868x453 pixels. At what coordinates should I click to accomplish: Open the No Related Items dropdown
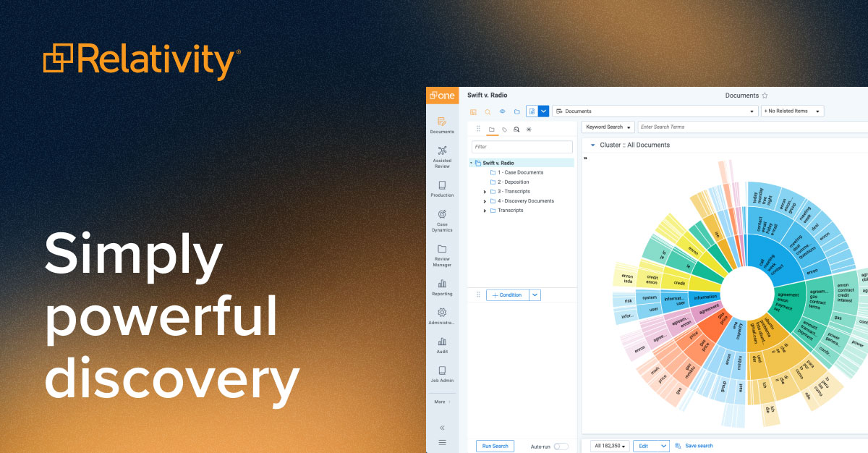[792, 111]
